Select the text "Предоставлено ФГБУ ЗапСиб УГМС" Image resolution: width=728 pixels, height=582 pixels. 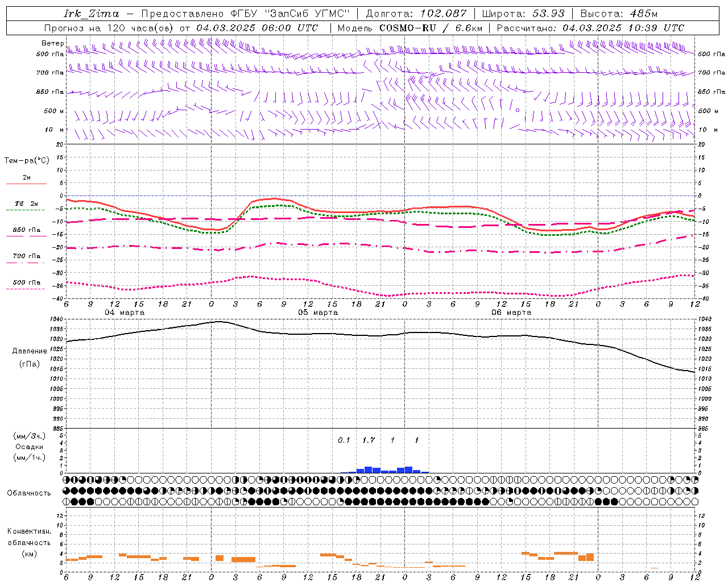[245, 14]
